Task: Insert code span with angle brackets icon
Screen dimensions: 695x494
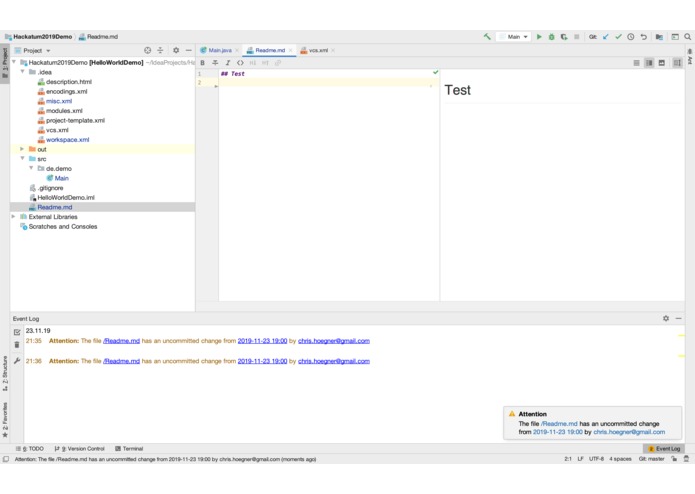Action: pos(240,63)
